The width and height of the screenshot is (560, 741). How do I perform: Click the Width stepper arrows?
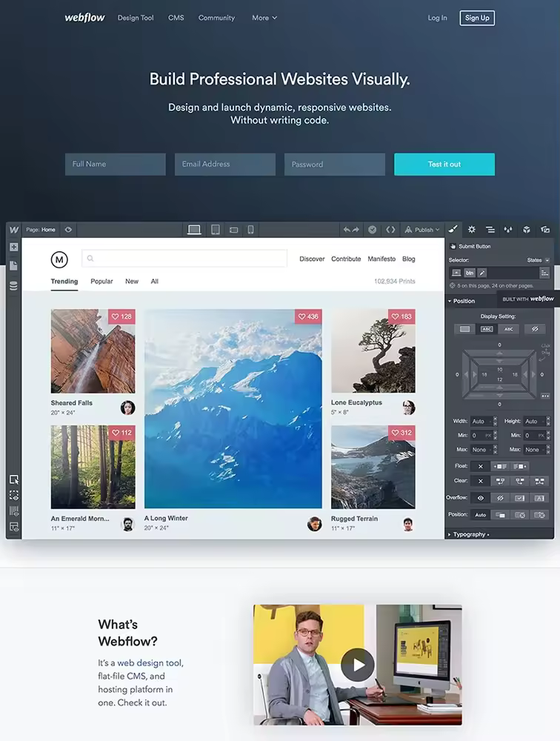[x=496, y=421]
